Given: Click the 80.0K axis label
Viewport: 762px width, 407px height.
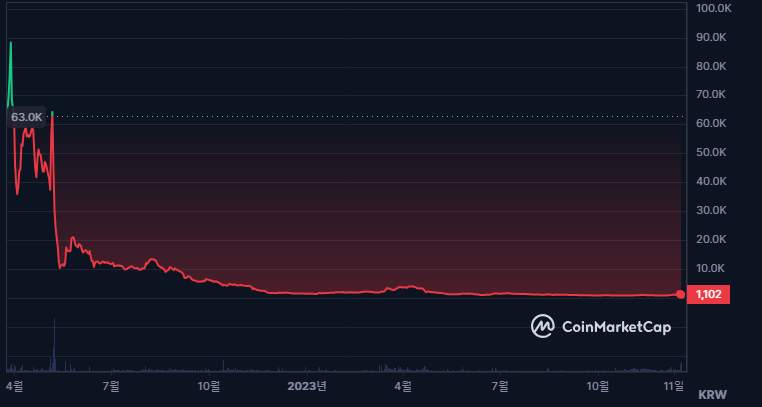Looking at the screenshot, I should click(711, 66).
